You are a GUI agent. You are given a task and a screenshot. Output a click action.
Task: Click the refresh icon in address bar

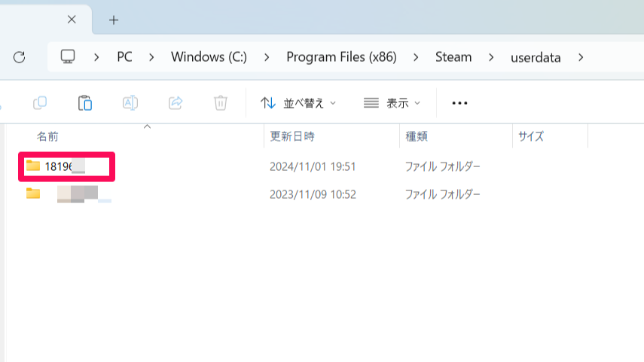(20, 57)
